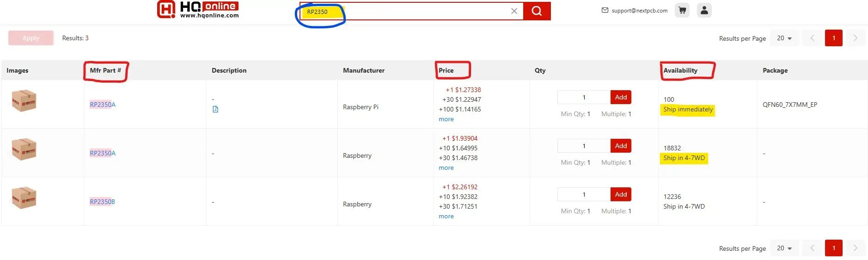
Task: Click quantity field for RP2350B
Action: [584, 194]
